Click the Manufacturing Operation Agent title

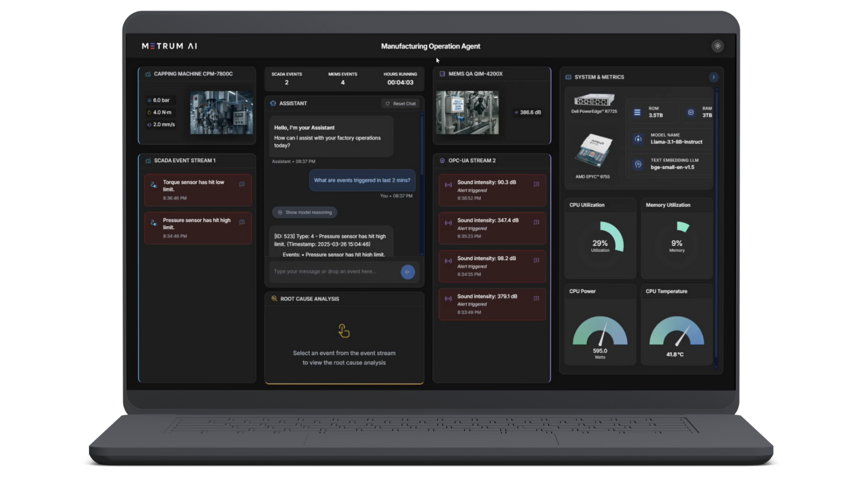pos(430,46)
